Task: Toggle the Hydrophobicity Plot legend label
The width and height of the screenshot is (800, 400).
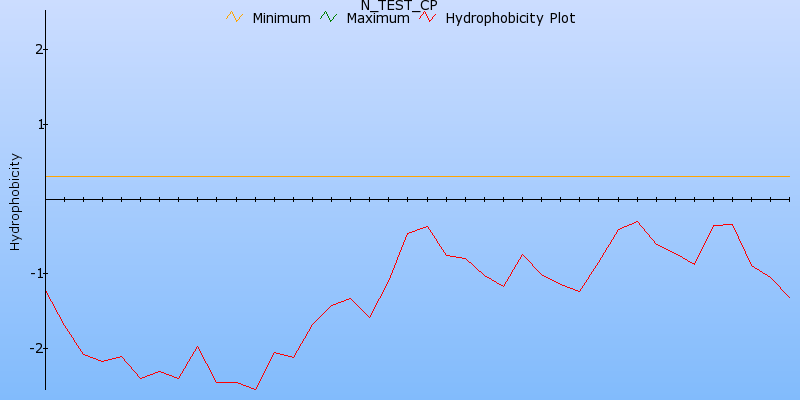Action: point(510,18)
